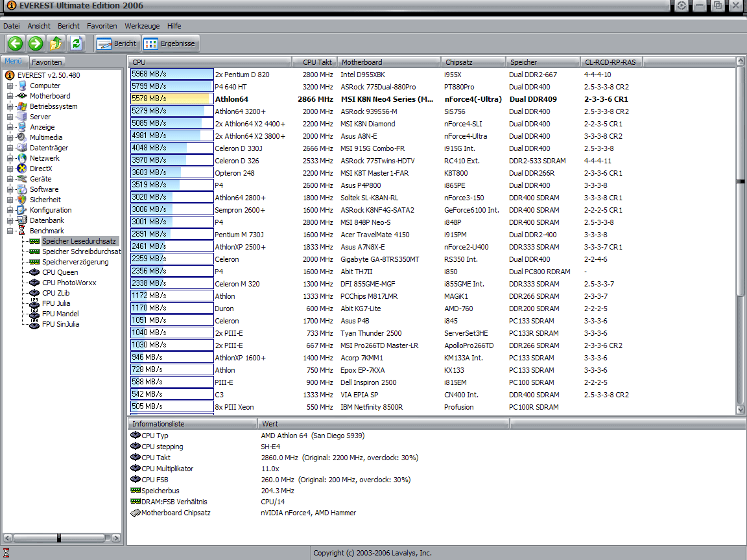Click the Datenbank tree icon
747x560 pixels.
pyautogui.click(x=22, y=220)
